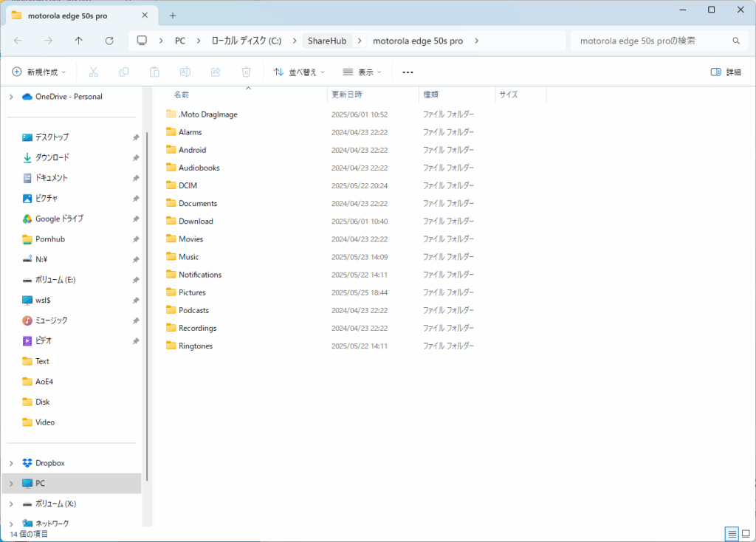Switch to large thumbnails view icon in status bar

click(x=746, y=534)
